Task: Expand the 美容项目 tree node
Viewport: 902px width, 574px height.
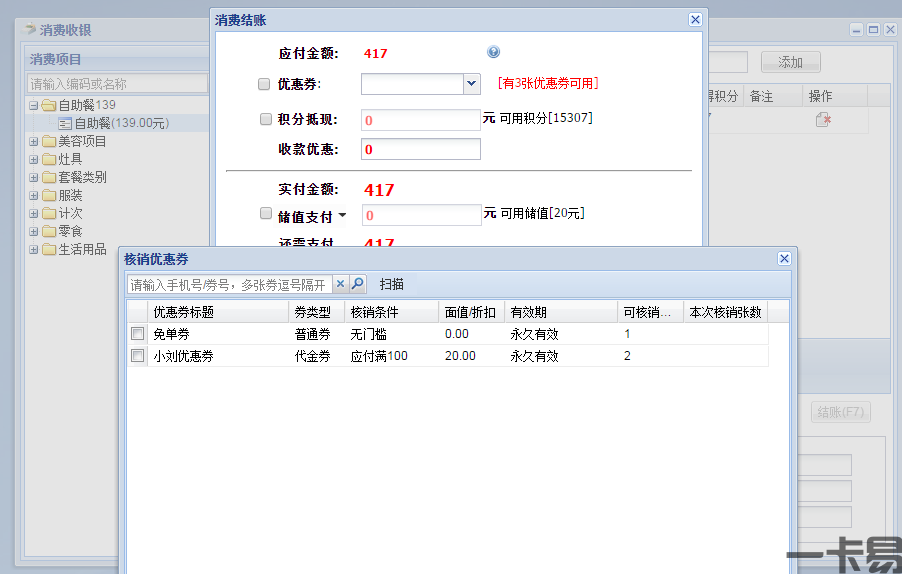Action: 33,141
